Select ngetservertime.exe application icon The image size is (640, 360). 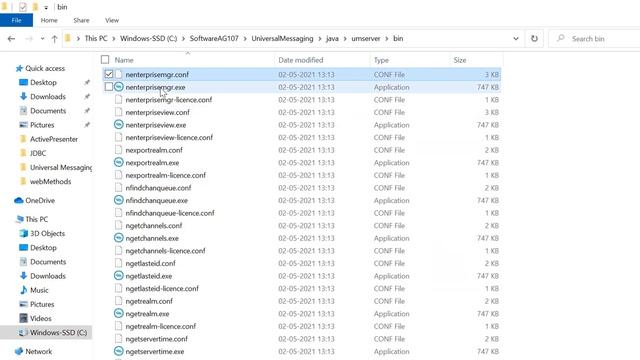pyautogui.click(x=118, y=351)
